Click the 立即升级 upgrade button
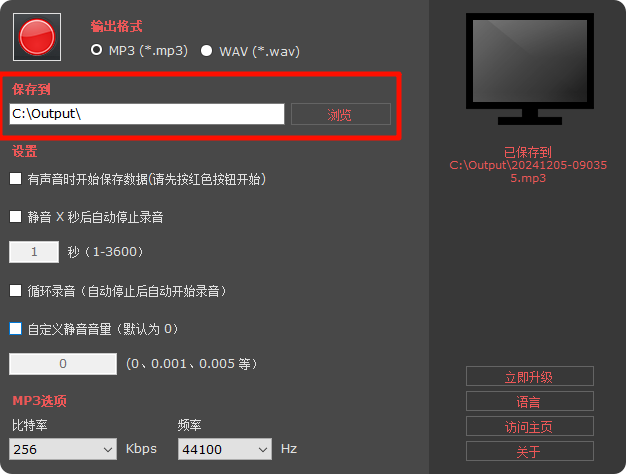 [x=530, y=376]
